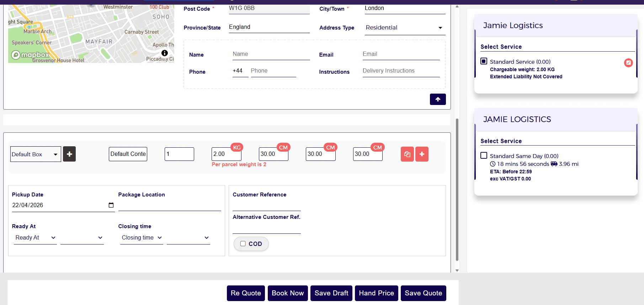The width and height of the screenshot is (644, 305).
Task: Tick the Standard Service checkbox
Action: point(484,61)
